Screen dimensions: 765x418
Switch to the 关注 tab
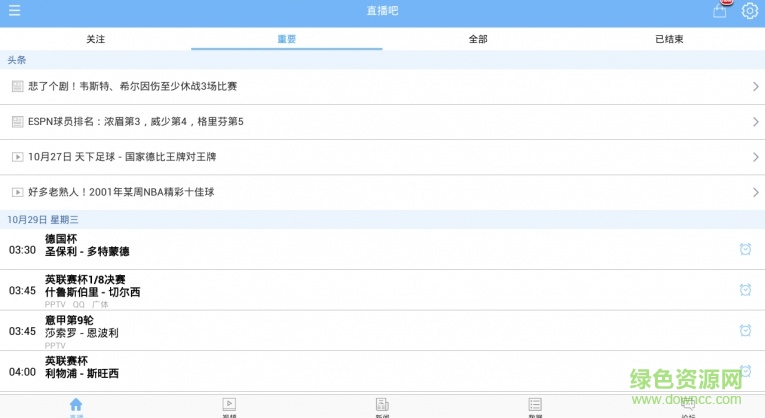pyautogui.click(x=96, y=39)
